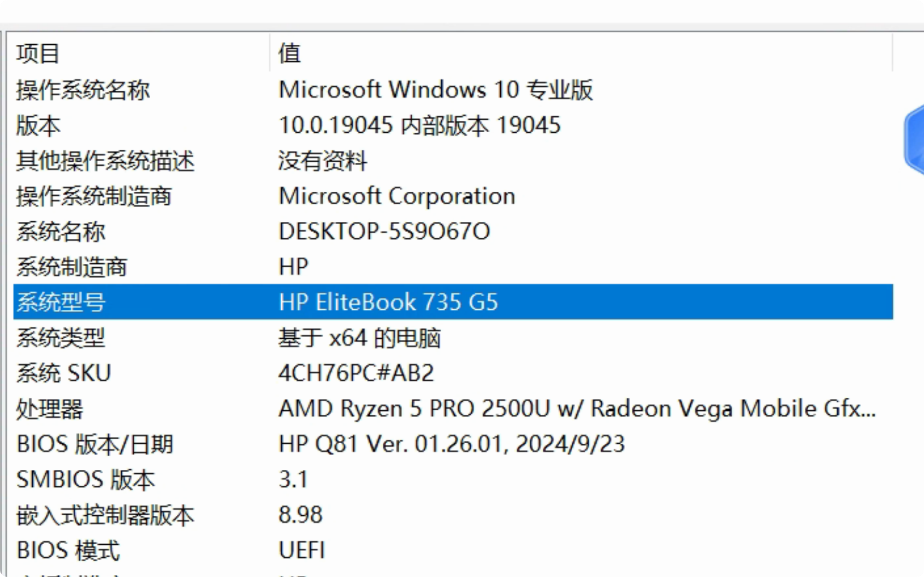Click the DESKTOP-5S9O67O value text
The height and width of the screenshot is (577, 924).
point(384,232)
